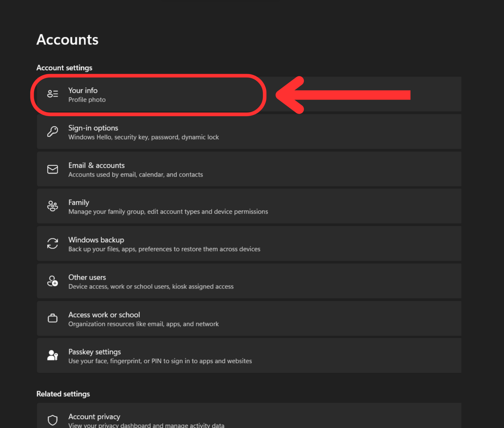The image size is (504, 428).
Task: Go to Email & accounts settings
Action: pyautogui.click(x=96, y=165)
